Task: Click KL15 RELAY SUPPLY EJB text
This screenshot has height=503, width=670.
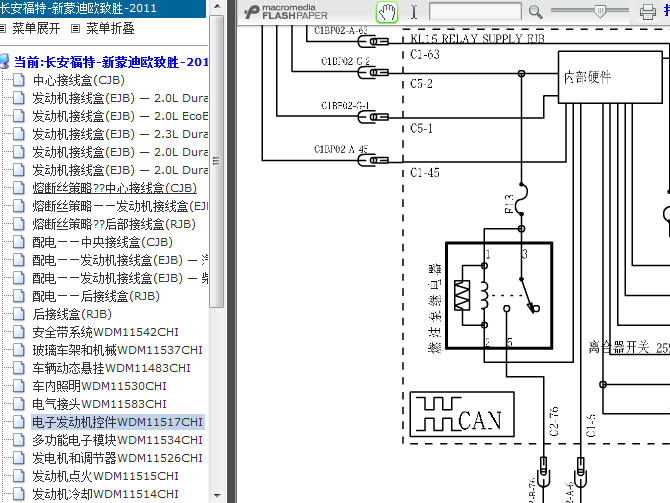Action: click(x=477, y=39)
